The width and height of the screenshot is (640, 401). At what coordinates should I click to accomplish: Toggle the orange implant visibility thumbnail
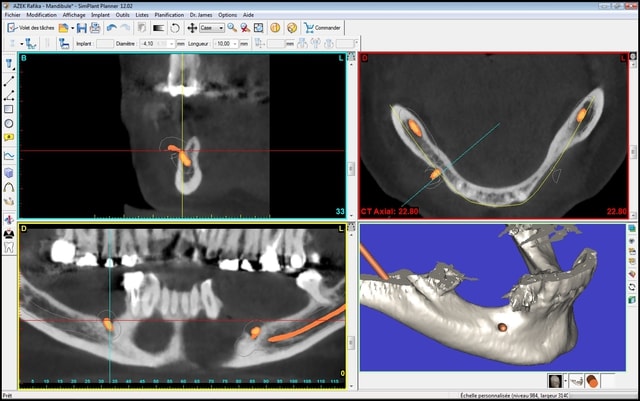tap(592, 381)
